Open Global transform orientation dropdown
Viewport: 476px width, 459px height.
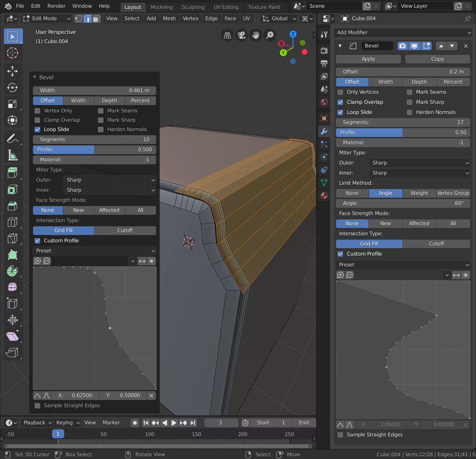(279, 18)
